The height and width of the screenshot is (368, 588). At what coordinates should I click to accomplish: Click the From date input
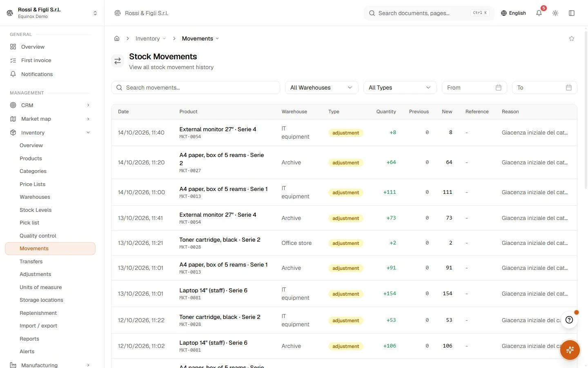474,88
